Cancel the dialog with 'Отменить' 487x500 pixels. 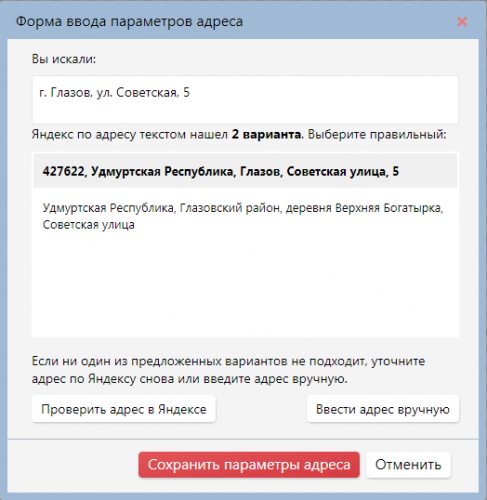(x=408, y=465)
